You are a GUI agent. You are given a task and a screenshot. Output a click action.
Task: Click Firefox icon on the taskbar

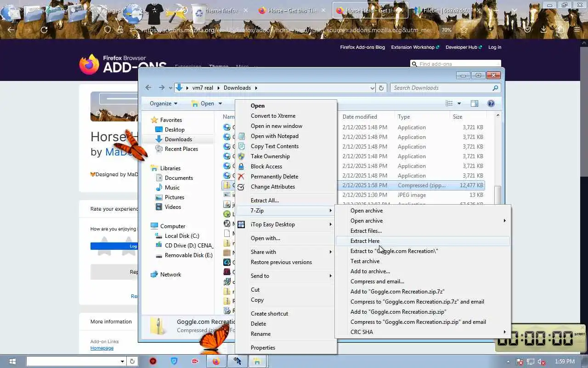click(x=216, y=361)
